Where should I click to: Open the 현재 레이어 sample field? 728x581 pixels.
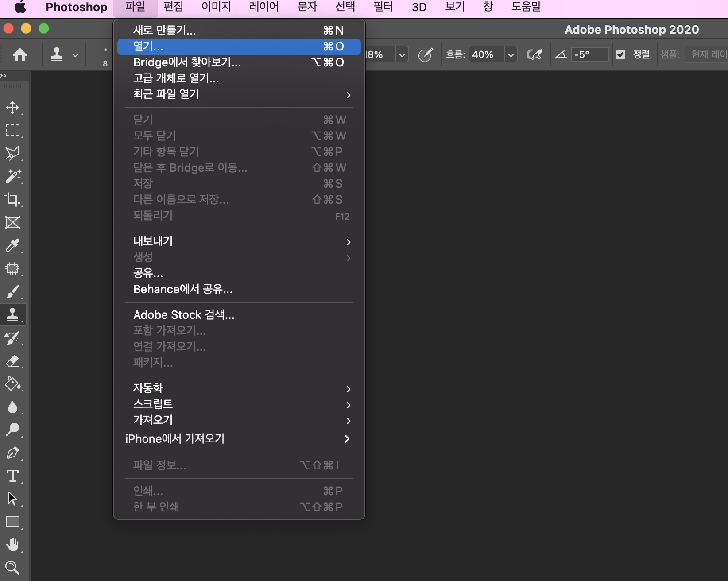[707, 55]
